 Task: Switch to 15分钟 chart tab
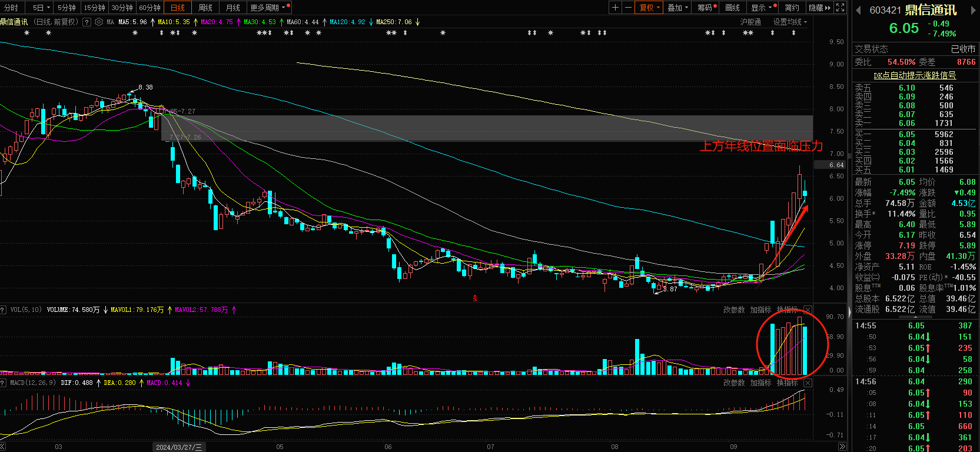point(94,8)
